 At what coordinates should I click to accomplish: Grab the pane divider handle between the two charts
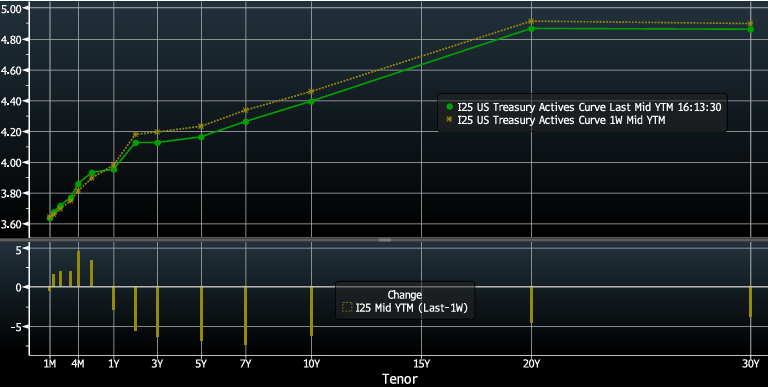(x=385, y=240)
